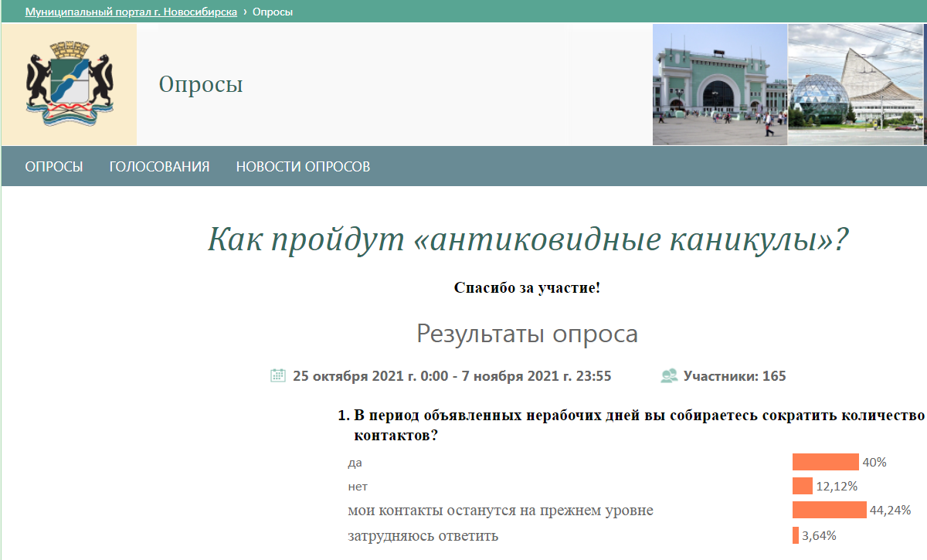
Task: Select the 'мои контакты останутся на прежнем уровне' answer
Action: coord(501,511)
